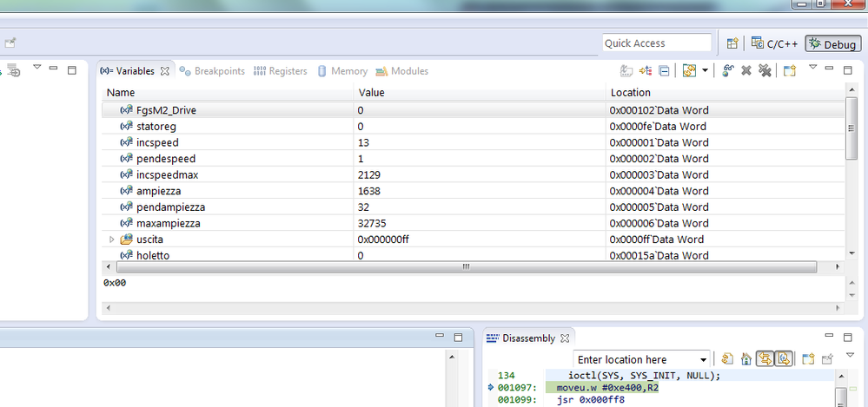Click the Add Global Variables glasses icon
The width and height of the screenshot is (868, 407).
[x=728, y=71]
